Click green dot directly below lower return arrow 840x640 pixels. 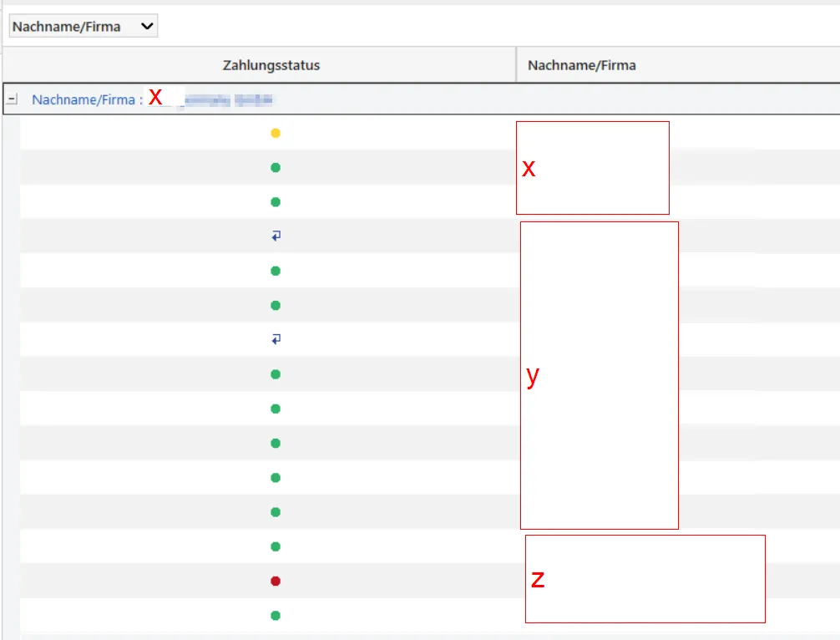[276, 374]
